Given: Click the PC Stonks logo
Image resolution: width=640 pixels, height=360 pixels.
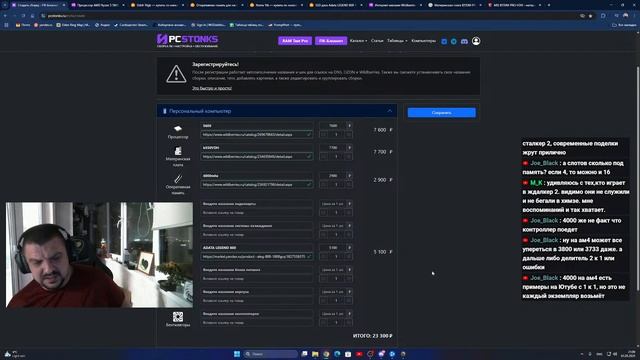Looking at the screenshot, I should tap(187, 40).
